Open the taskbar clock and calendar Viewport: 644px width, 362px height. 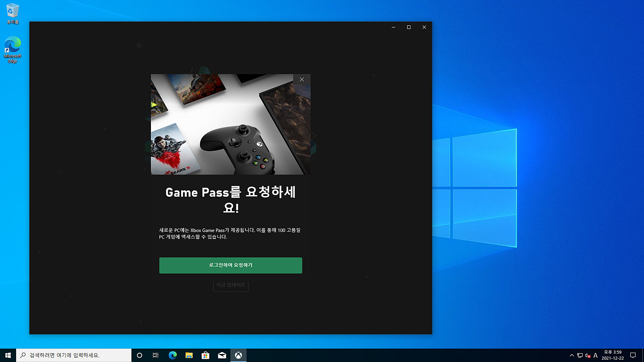[613, 355]
